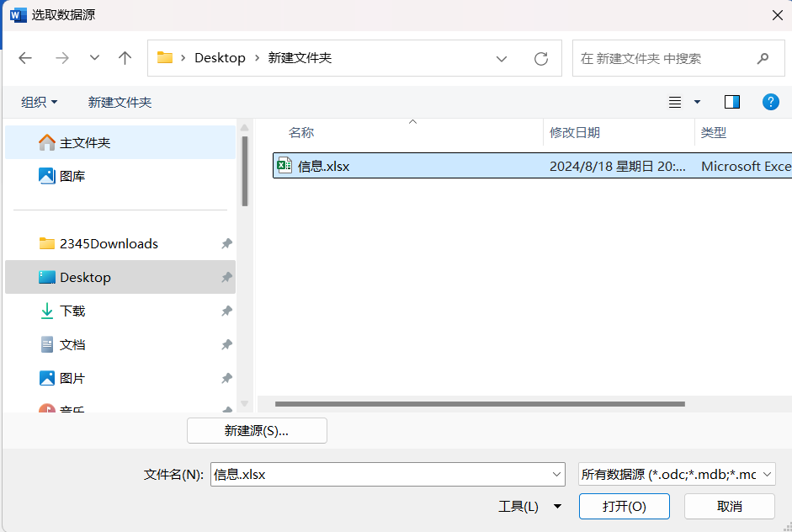Open the 2345Downloads folder
792x532 pixels.
(x=120, y=243)
